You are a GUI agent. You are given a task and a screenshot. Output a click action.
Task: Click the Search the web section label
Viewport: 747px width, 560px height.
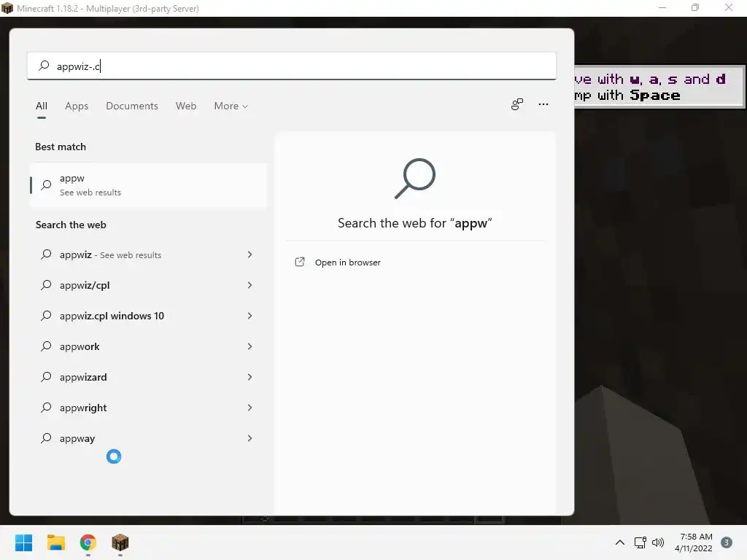pos(71,225)
